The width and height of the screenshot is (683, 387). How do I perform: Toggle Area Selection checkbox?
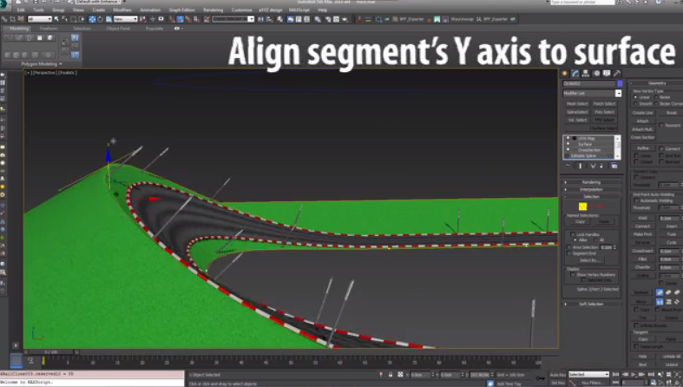coord(569,247)
